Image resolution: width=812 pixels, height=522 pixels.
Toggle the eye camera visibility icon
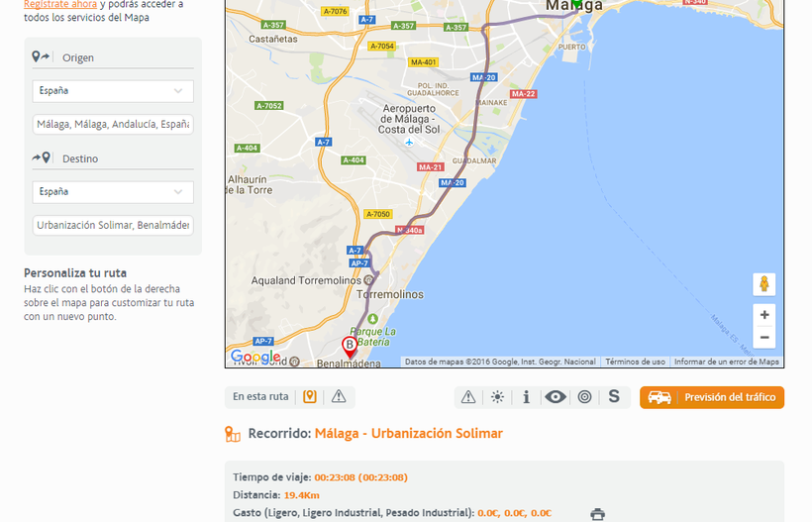(x=556, y=397)
